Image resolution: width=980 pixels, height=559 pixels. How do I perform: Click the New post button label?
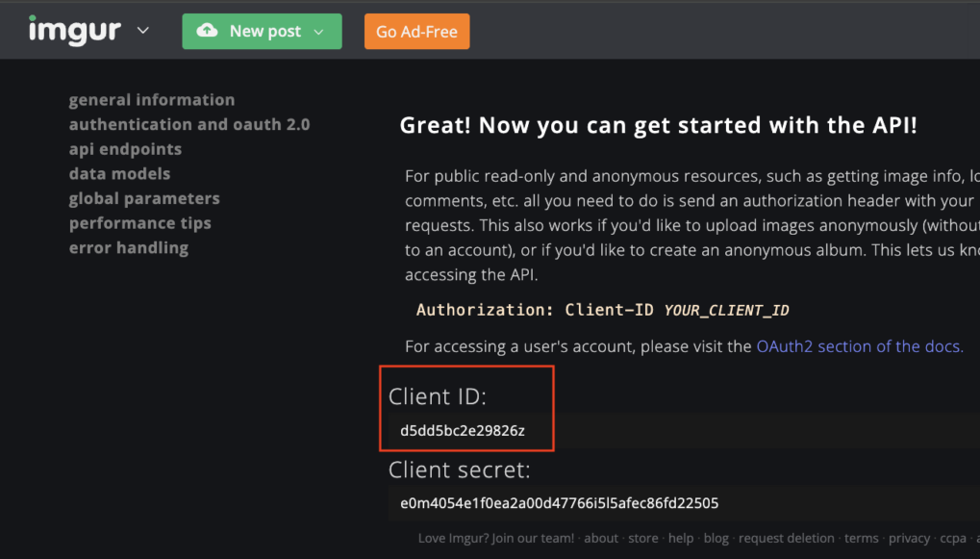click(x=265, y=31)
